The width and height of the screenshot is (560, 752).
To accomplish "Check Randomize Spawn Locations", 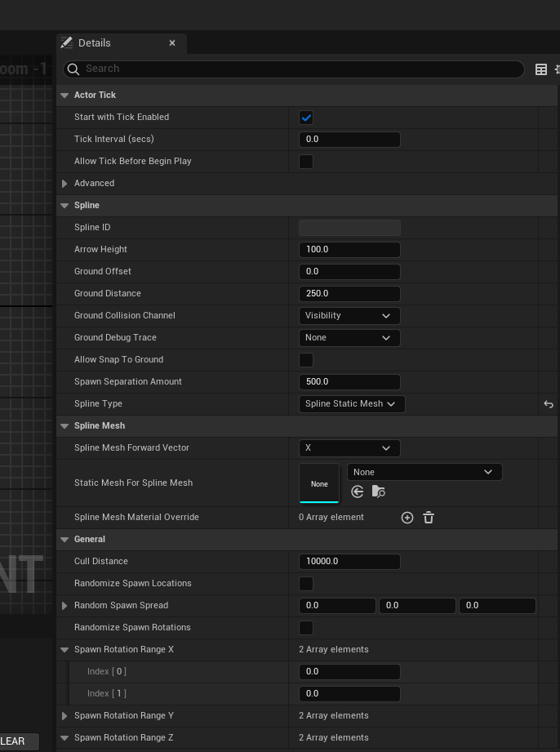I will [306, 584].
